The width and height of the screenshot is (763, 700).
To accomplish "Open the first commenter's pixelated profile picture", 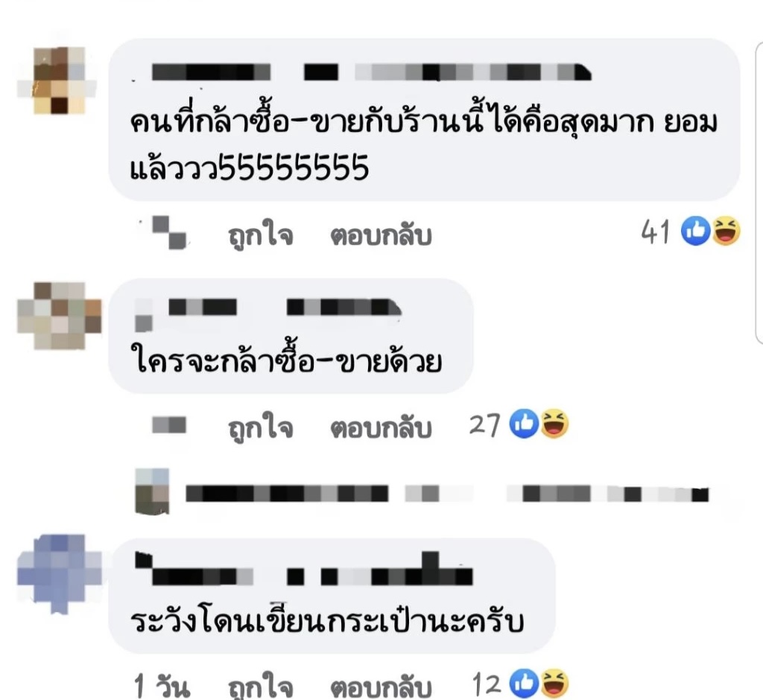I will tap(58, 80).
